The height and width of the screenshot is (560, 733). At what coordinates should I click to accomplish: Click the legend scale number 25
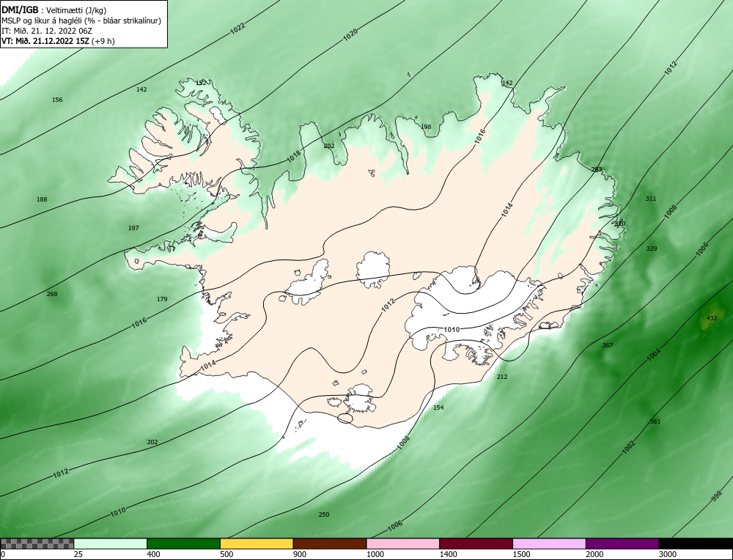pos(78,555)
